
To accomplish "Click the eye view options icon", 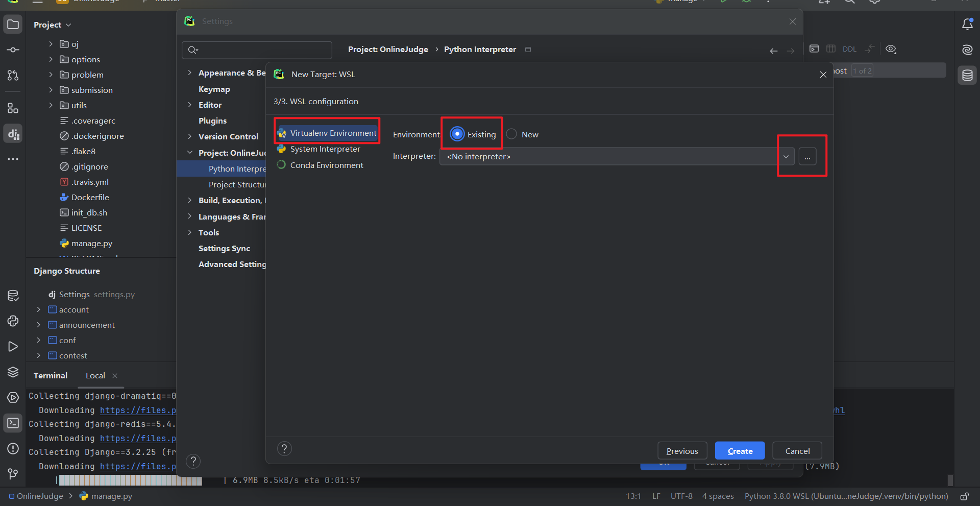I will click(891, 50).
